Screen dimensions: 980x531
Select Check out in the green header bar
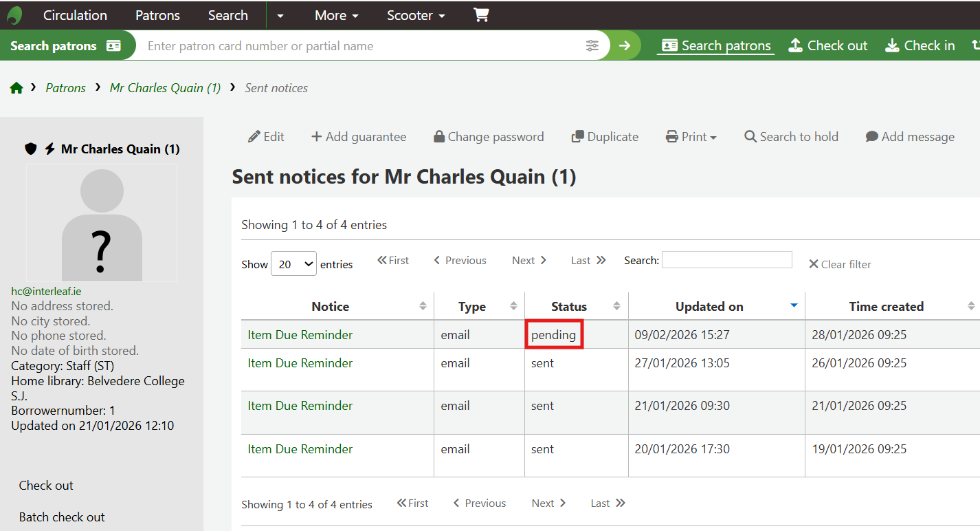827,45
